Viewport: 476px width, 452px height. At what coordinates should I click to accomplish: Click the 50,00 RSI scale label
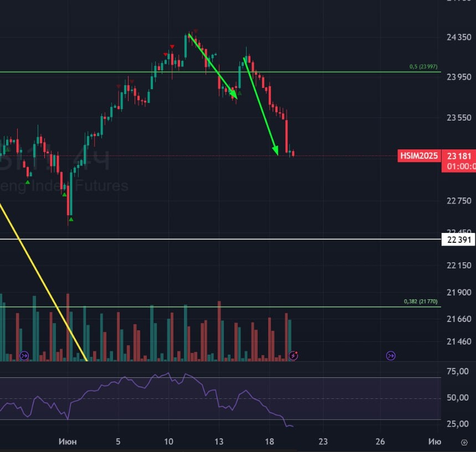(x=458, y=397)
